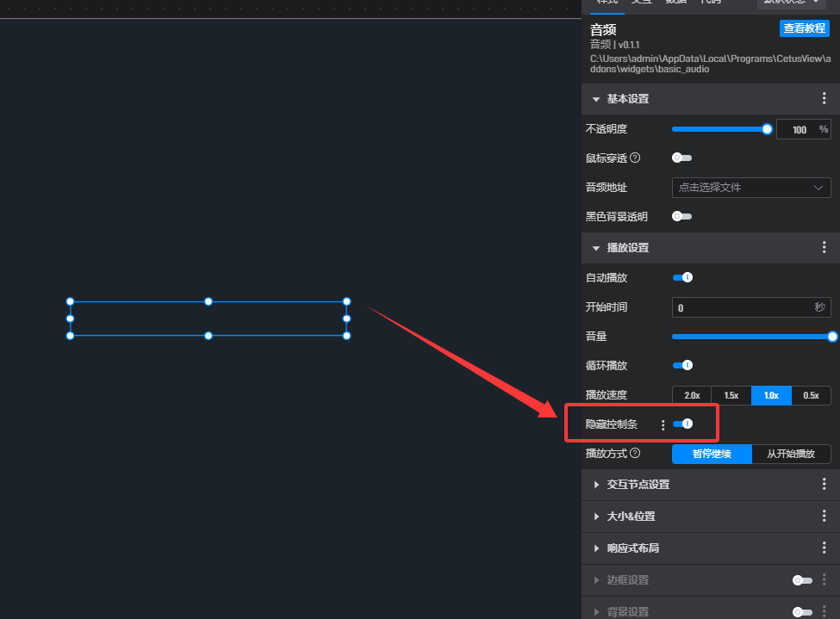Open the 音频地址 file dropdown
The height and width of the screenshot is (619, 840).
click(751, 188)
